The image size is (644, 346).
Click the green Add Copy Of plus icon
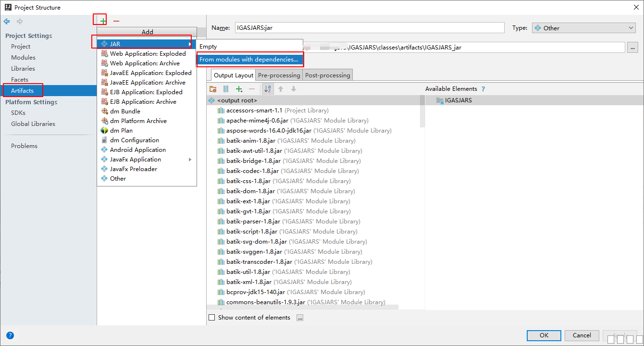click(x=239, y=89)
